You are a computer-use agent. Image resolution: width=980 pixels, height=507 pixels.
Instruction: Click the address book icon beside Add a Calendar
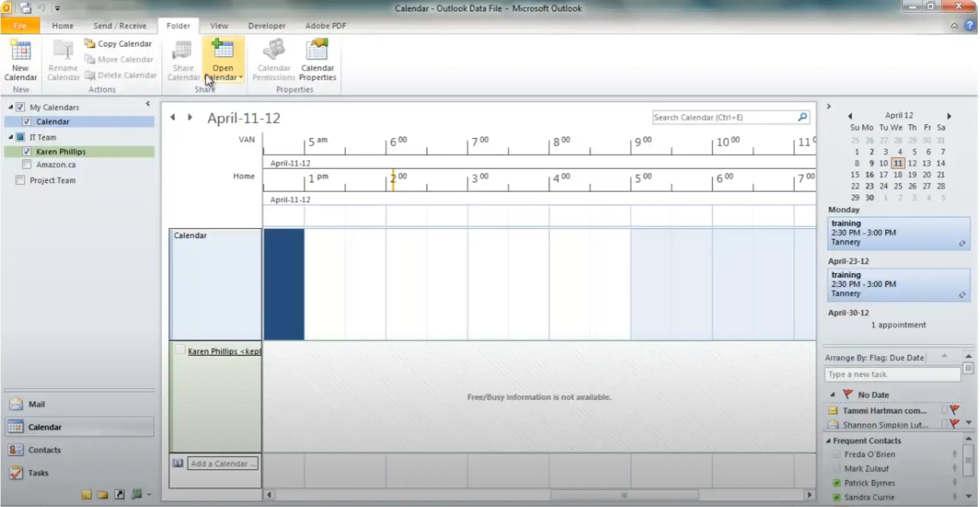pos(178,463)
